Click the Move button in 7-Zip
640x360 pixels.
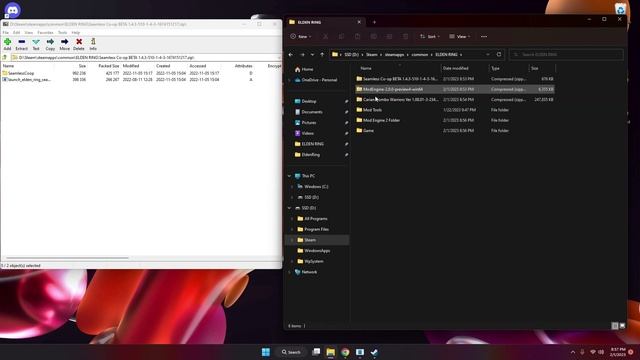[x=64, y=44]
